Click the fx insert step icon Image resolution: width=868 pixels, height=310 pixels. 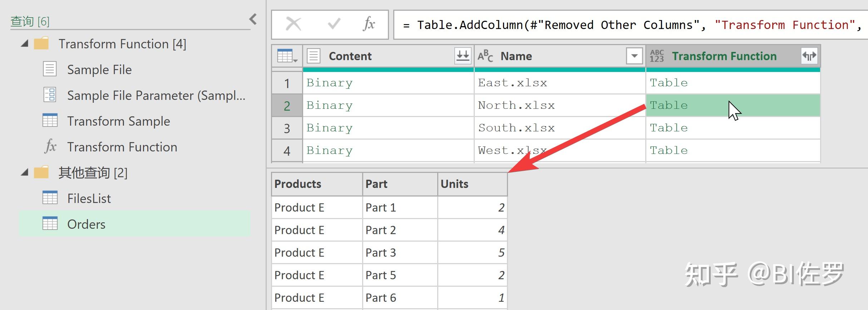tap(369, 25)
